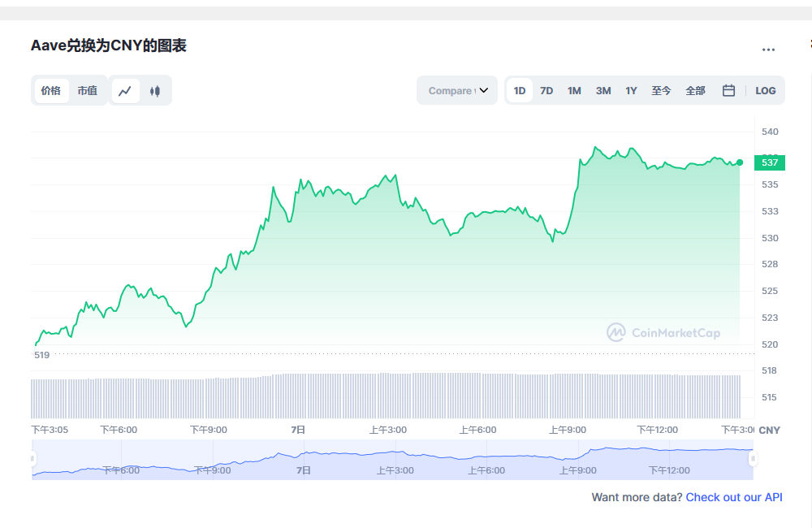Expand the Compare chevron arrow
The image size is (812, 528).
click(x=483, y=90)
